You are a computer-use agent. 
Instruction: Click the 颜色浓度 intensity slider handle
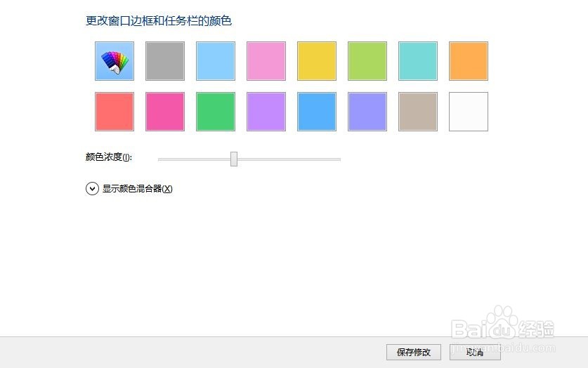click(x=234, y=159)
